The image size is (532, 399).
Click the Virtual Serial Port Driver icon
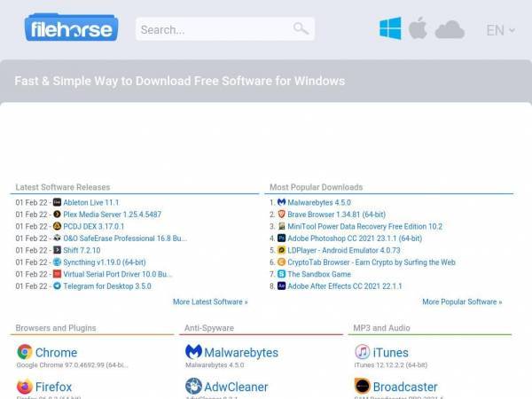(57, 274)
